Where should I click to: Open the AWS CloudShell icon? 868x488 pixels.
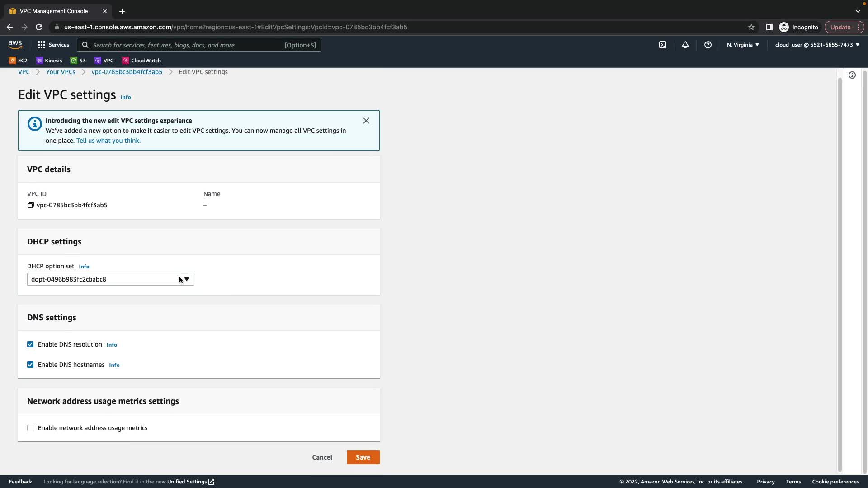[x=663, y=45]
